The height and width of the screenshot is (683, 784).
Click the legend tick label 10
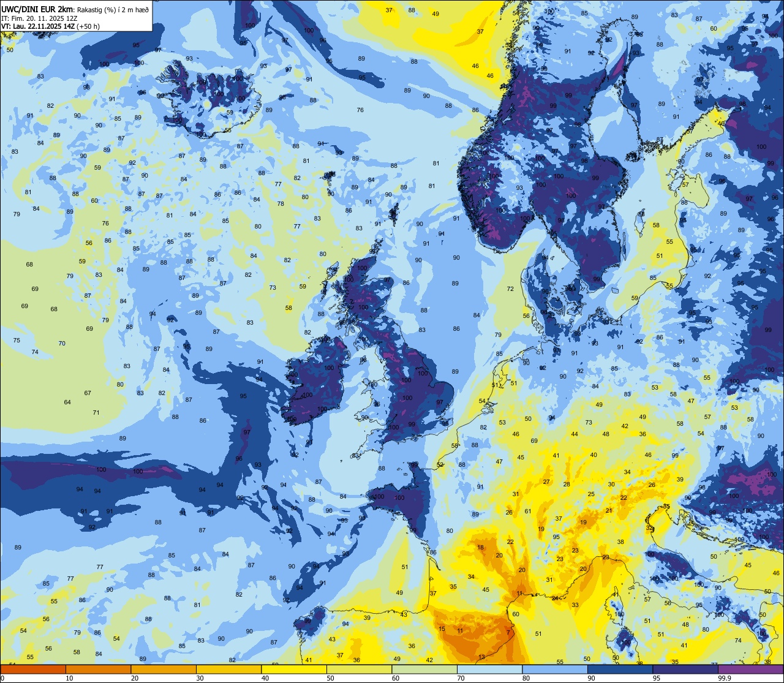[x=69, y=678]
